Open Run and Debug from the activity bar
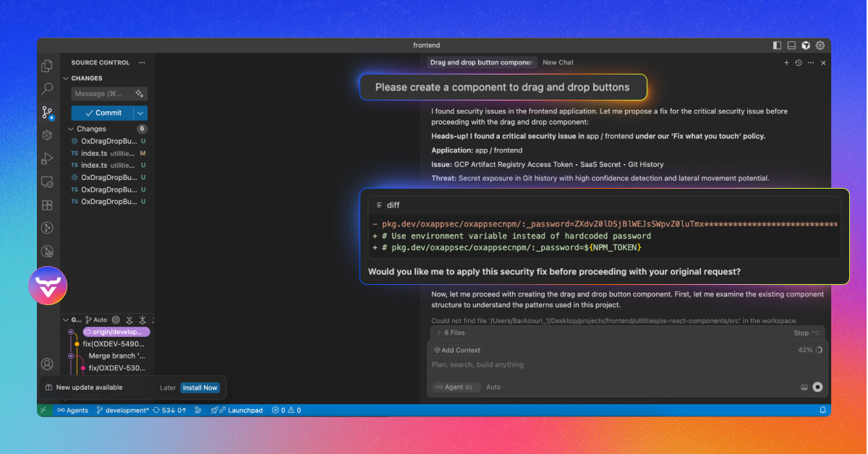The image size is (868, 454). (x=47, y=158)
